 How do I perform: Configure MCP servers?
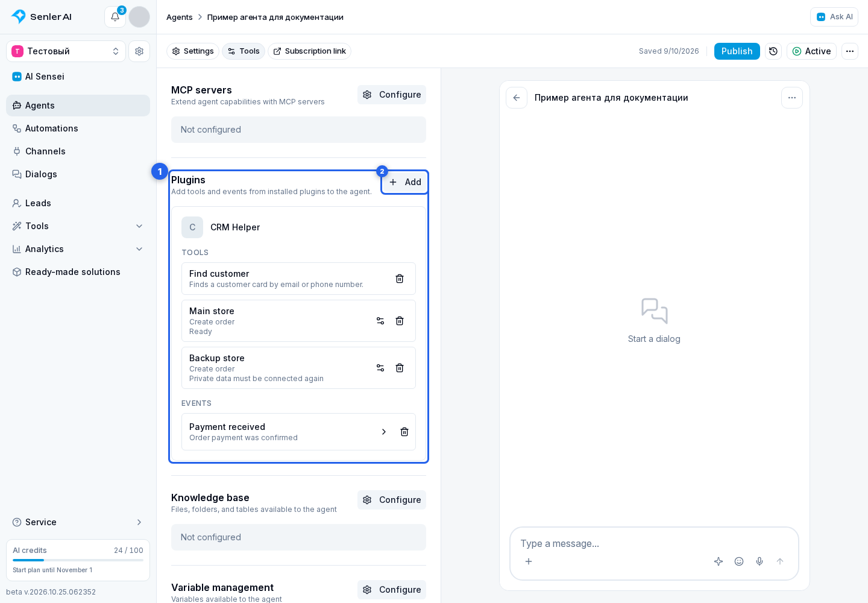click(392, 95)
